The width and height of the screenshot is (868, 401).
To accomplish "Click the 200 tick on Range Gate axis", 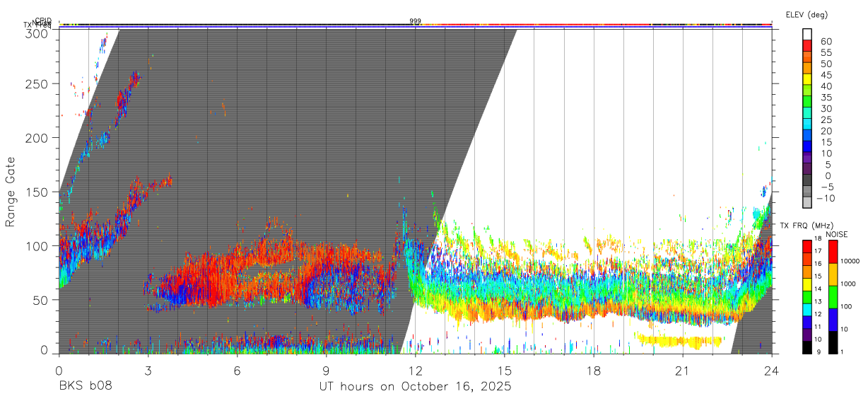I will coord(37,138).
